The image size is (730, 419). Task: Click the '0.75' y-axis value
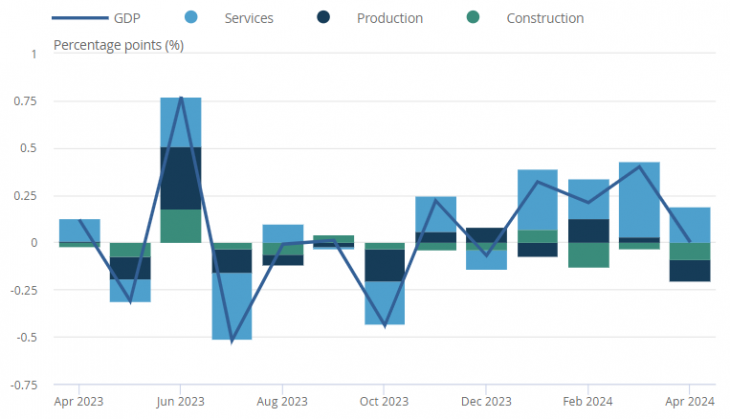pos(26,101)
